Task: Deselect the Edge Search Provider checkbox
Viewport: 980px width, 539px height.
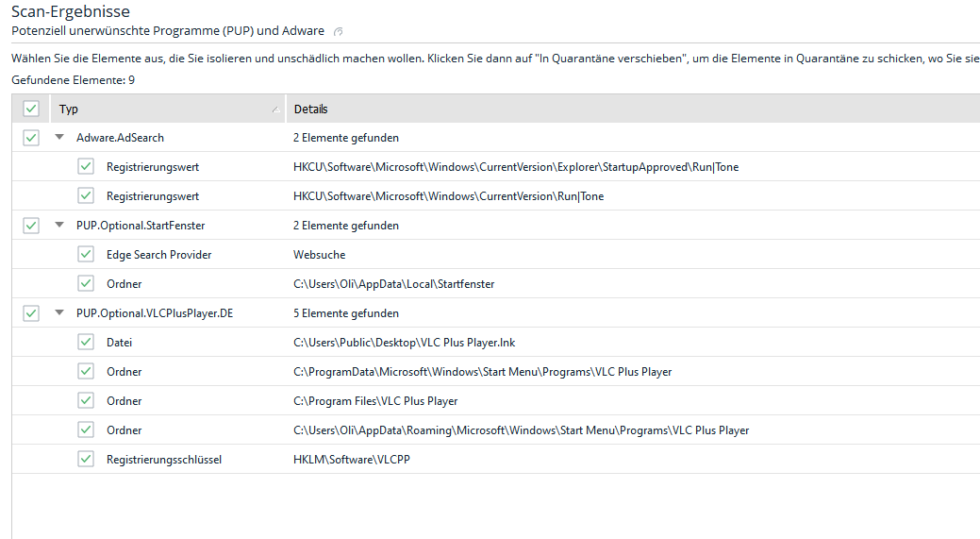Action: [86, 255]
